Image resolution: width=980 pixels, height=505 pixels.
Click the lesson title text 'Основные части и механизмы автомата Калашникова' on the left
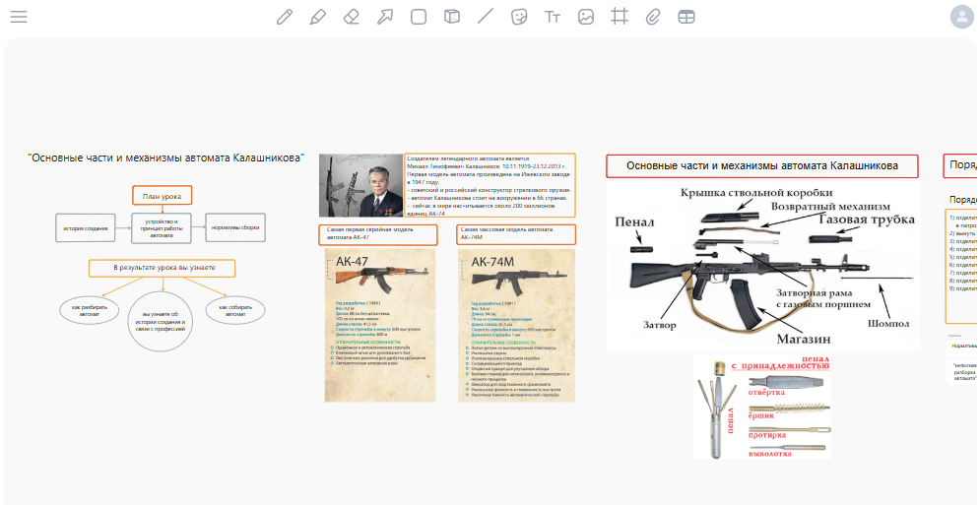pyautogui.click(x=166, y=158)
